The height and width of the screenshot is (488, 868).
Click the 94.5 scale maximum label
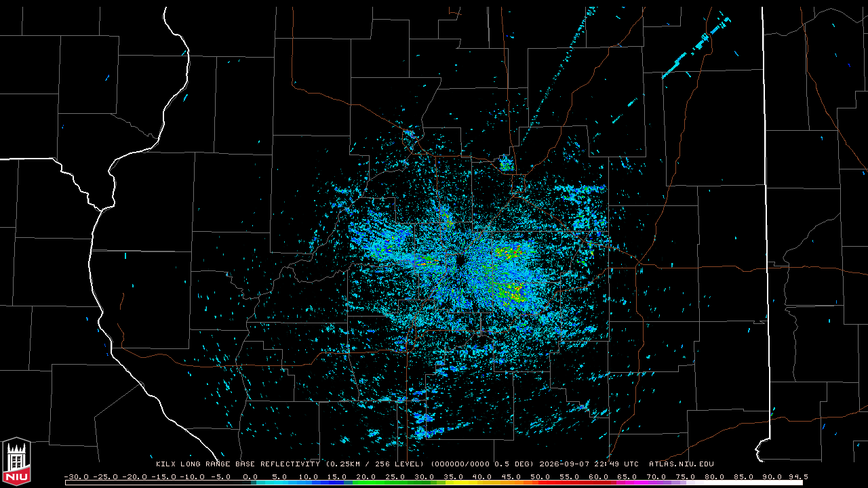[797, 476]
